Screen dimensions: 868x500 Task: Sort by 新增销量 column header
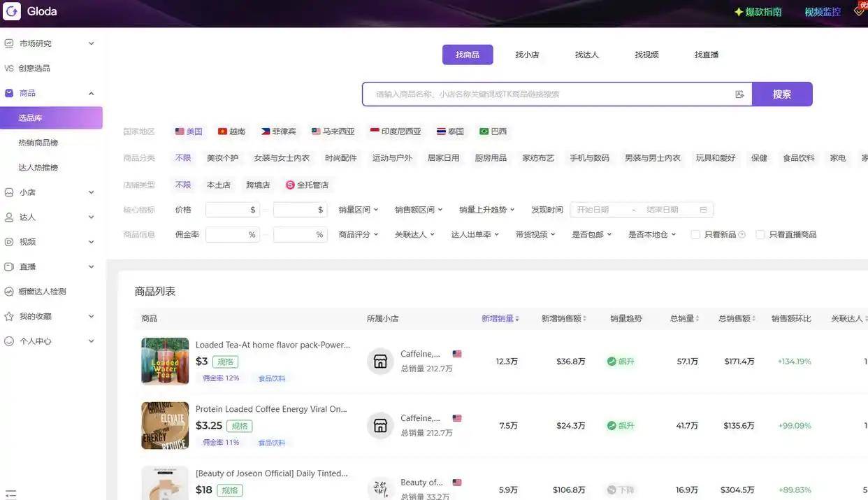point(500,319)
